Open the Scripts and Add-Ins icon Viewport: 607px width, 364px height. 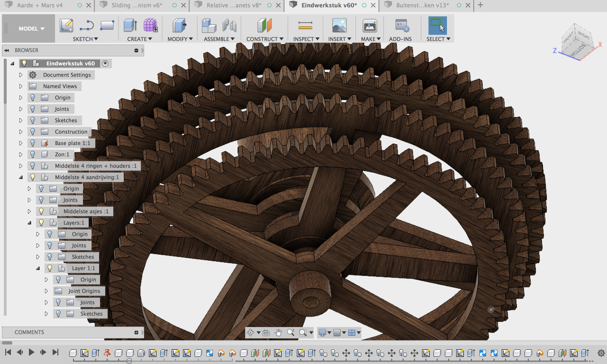pos(402,26)
